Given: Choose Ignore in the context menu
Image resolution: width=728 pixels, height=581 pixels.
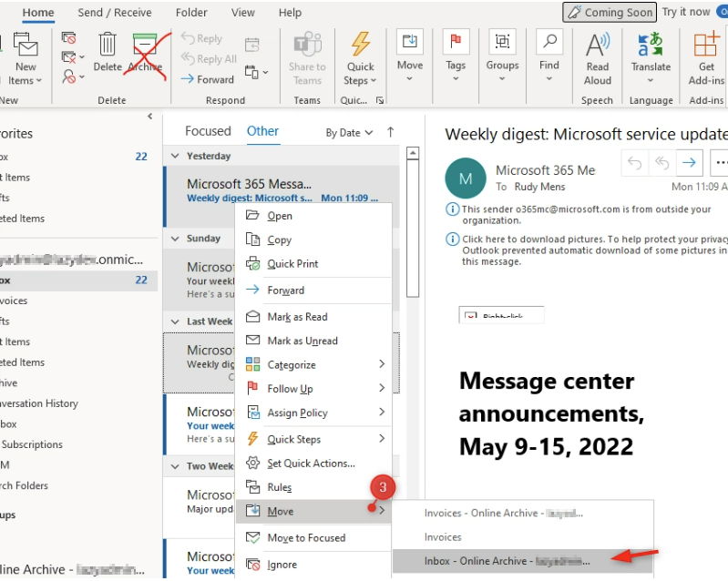Looking at the screenshot, I should (313, 565).
